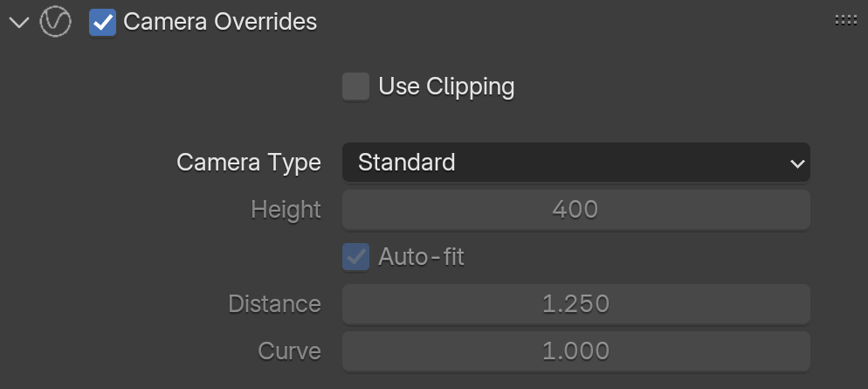Screen dimensions: 868x389
Task: Click the Camera Overrides panel title
Action: (x=220, y=22)
